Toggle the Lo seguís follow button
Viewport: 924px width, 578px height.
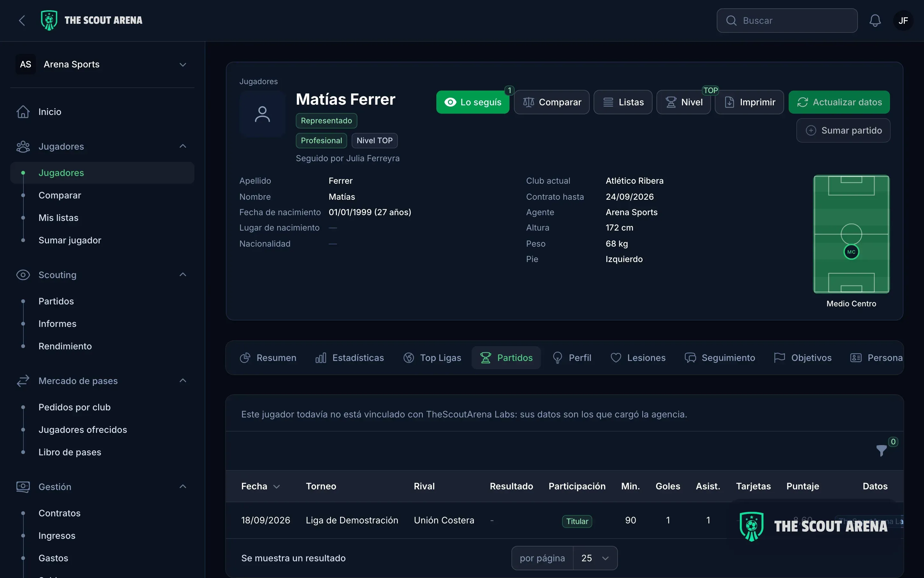[473, 102]
